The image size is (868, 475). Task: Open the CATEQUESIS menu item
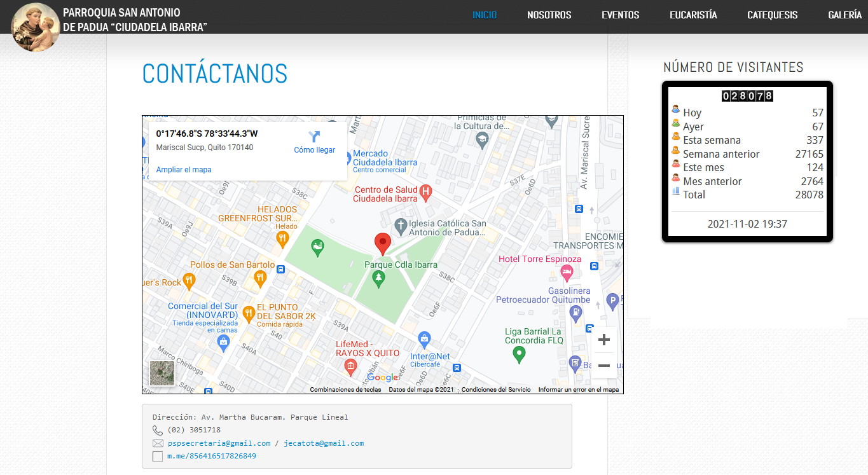coord(772,15)
